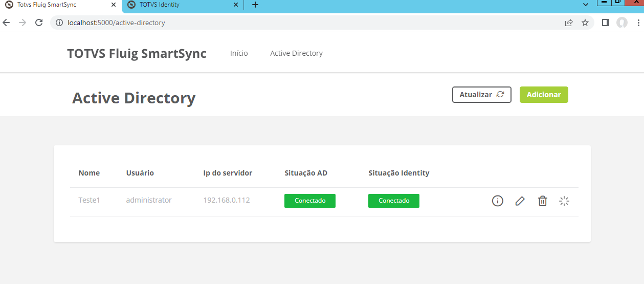The image size is (644, 284).
Task: Click the green Adicionar button
Action: 544,95
